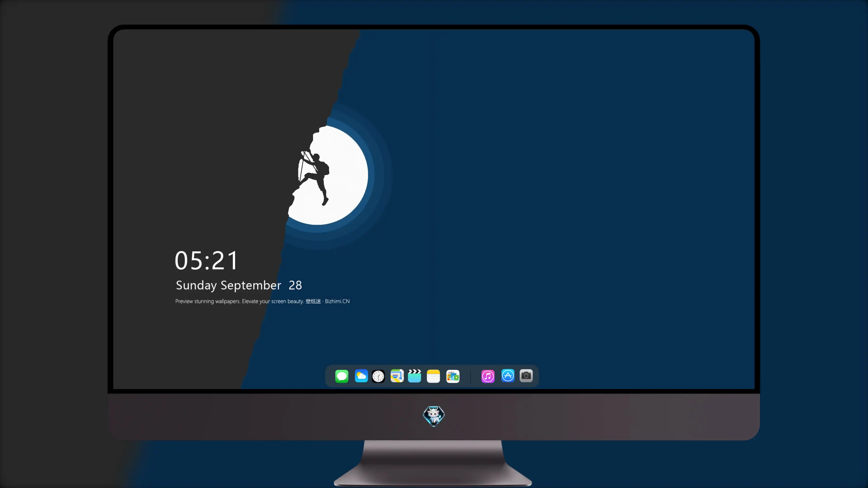Open the Videos clapperboard app in the dock
The height and width of the screenshot is (488, 868).
tap(415, 376)
